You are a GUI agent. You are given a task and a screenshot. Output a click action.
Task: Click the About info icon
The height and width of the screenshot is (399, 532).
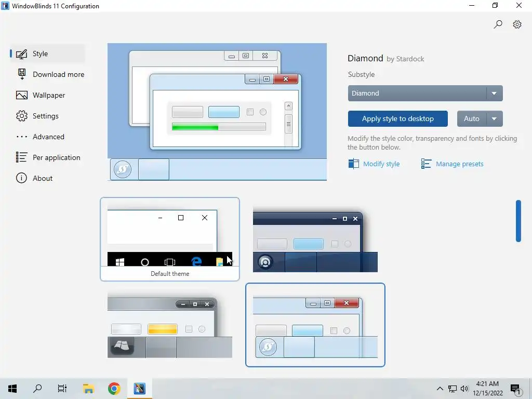click(x=21, y=178)
